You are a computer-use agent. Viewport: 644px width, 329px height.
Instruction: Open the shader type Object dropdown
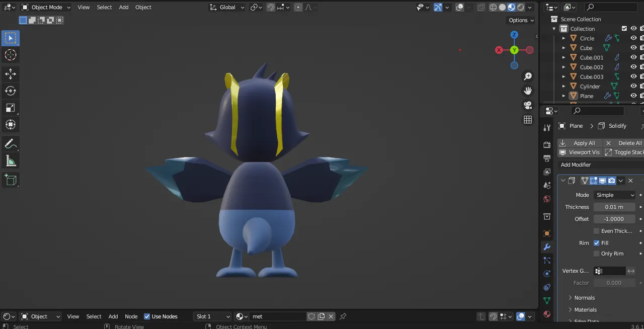40,316
